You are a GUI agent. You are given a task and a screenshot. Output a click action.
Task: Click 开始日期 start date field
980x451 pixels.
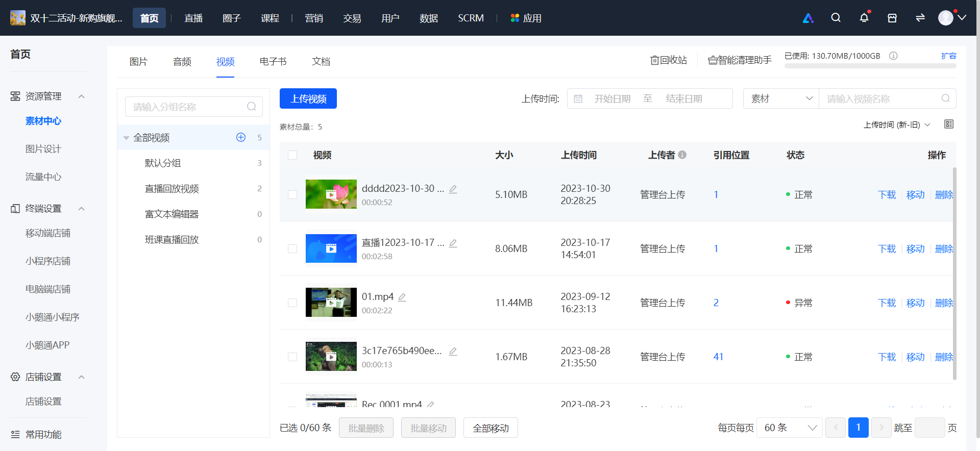(612, 98)
